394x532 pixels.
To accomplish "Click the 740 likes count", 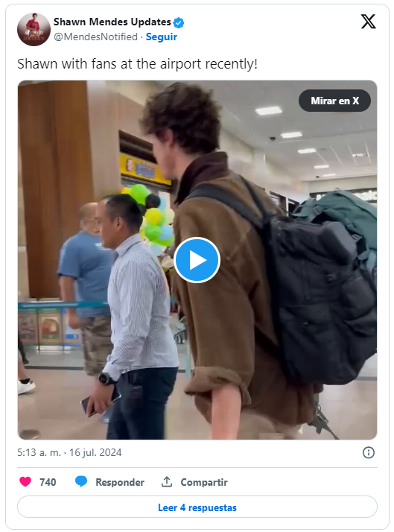I will click(x=48, y=482).
